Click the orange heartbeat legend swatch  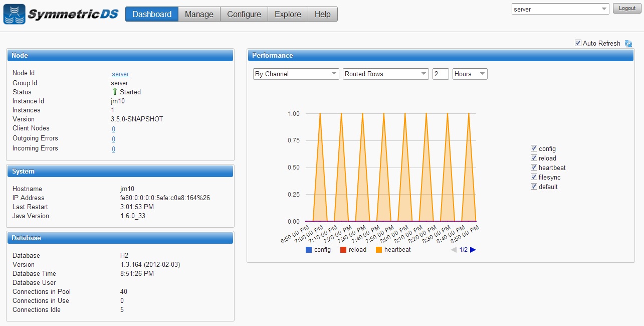click(379, 250)
